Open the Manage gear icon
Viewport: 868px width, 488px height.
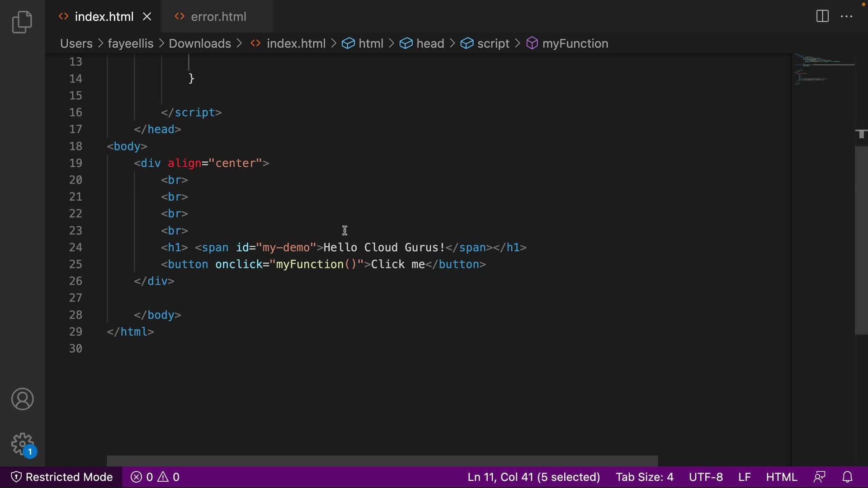(22, 444)
